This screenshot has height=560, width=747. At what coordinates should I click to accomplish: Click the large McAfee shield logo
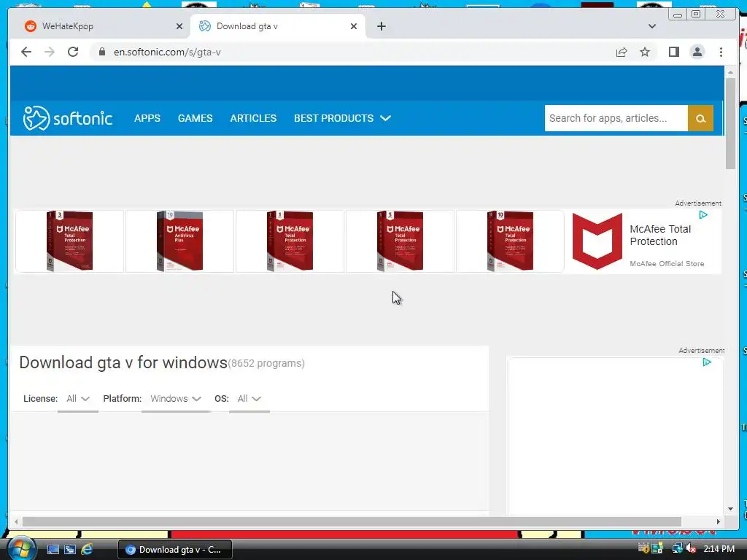tap(597, 241)
